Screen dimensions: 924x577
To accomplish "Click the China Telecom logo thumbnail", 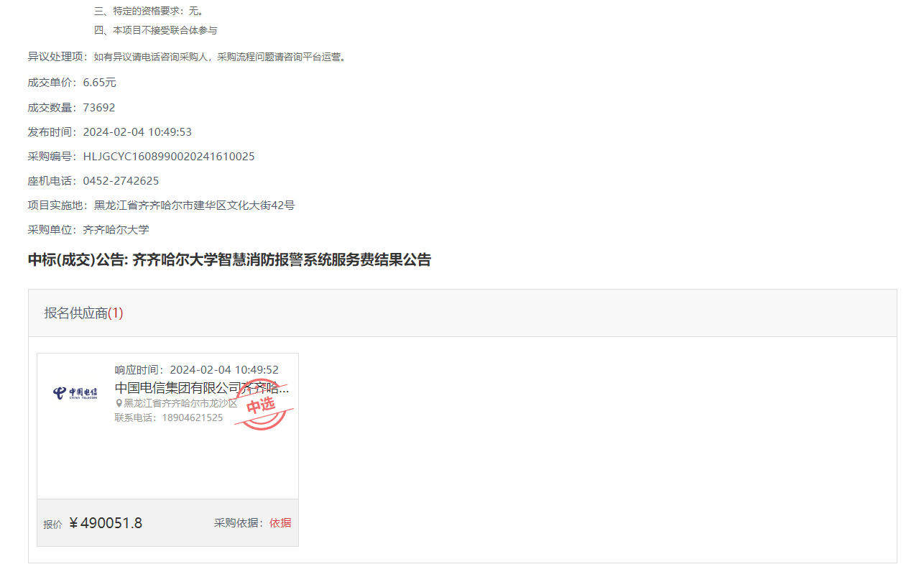I will 75,394.
